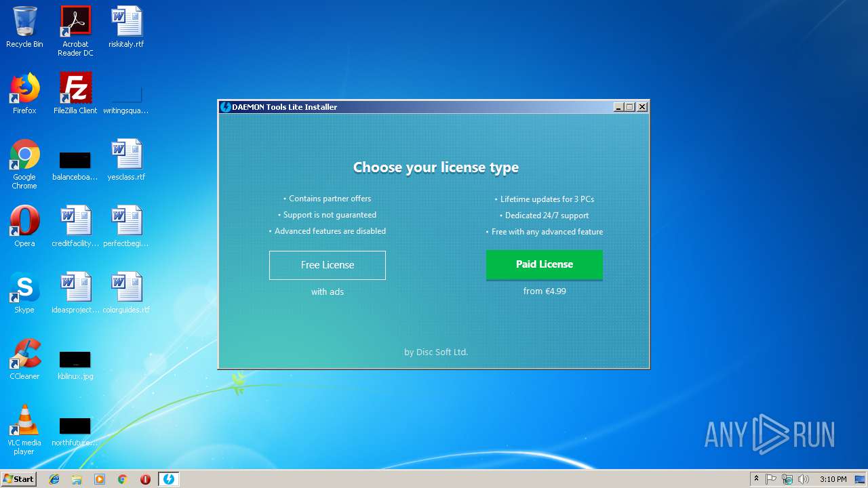Open the Acrobat Reader DC shortcut

[x=75, y=31]
